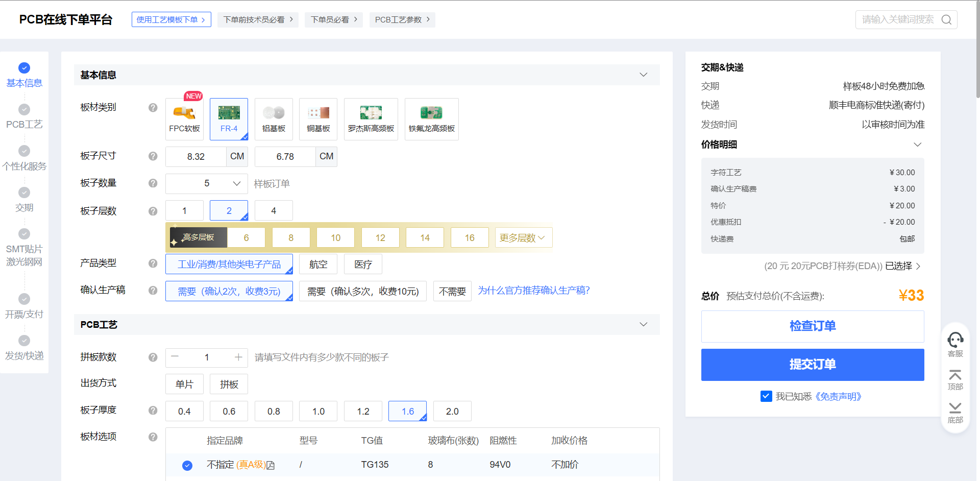
Task: Select board thickness 2.0
Action: 452,411
